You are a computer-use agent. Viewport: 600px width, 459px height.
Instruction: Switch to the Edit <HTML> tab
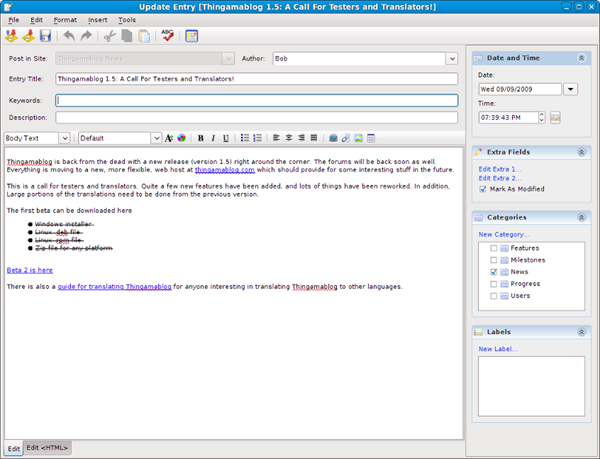pos(47,447)
